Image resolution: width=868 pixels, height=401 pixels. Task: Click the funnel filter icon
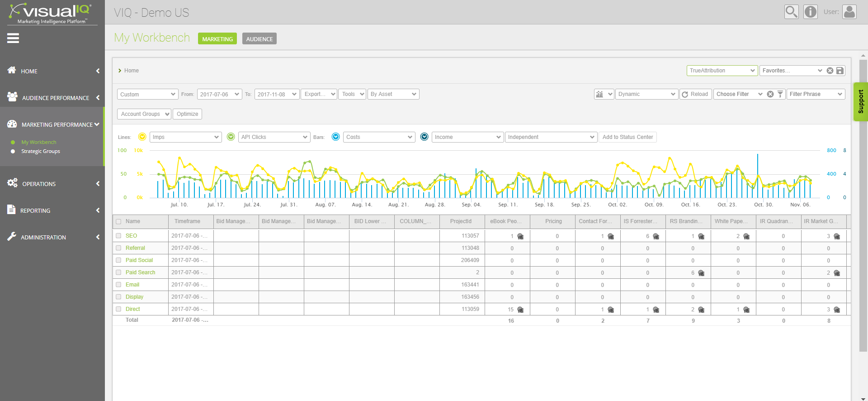click(780, 94)
